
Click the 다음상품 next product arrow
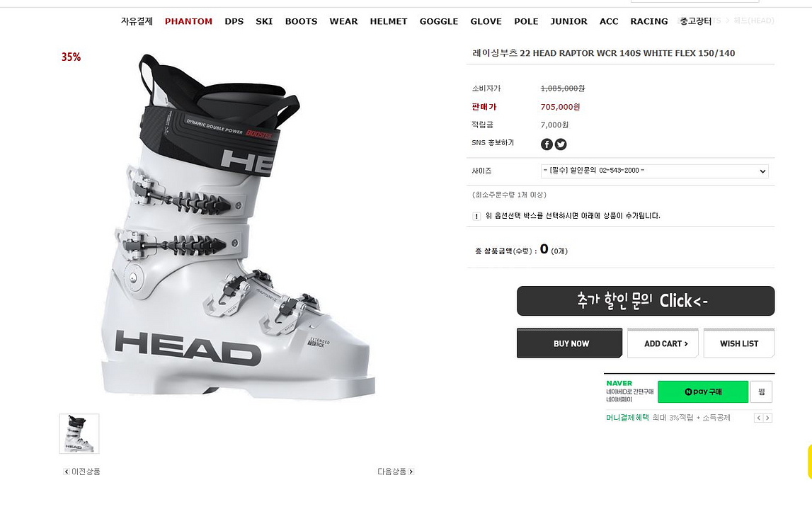pos(411,472)
